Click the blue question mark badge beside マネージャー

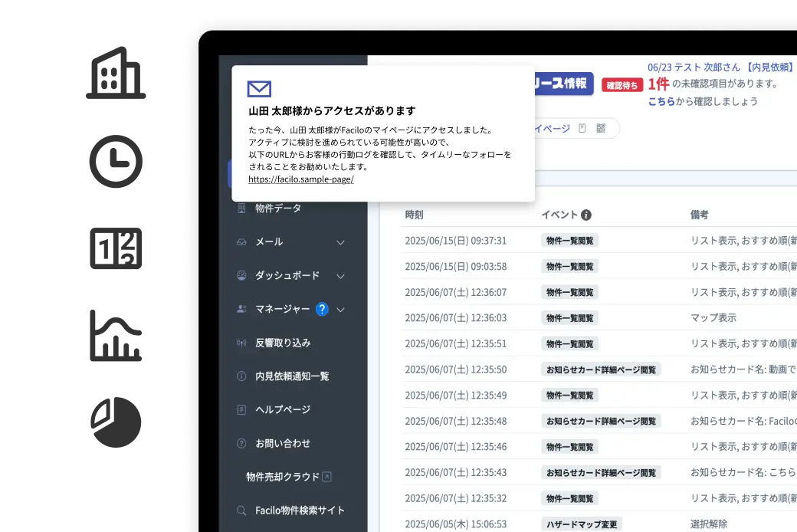pos(322,309)
